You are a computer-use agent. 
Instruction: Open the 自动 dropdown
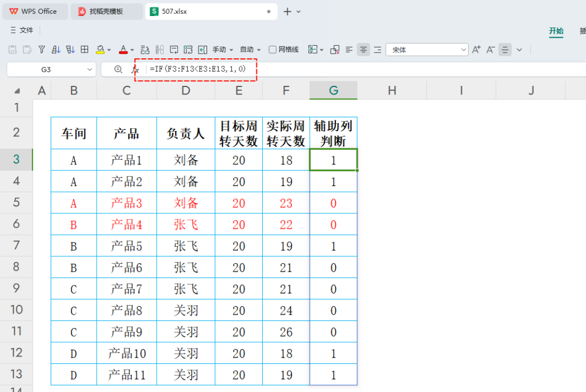pos(250,50)
